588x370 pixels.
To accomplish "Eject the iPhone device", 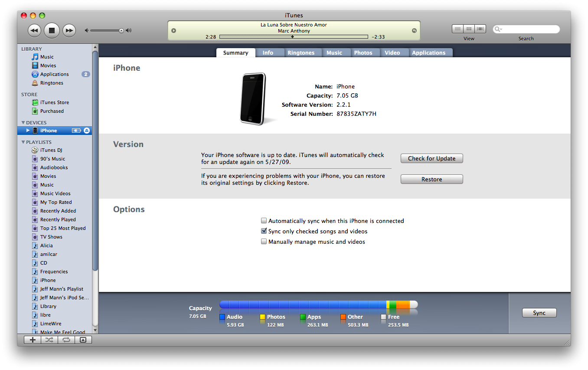I will pos(87,131).
